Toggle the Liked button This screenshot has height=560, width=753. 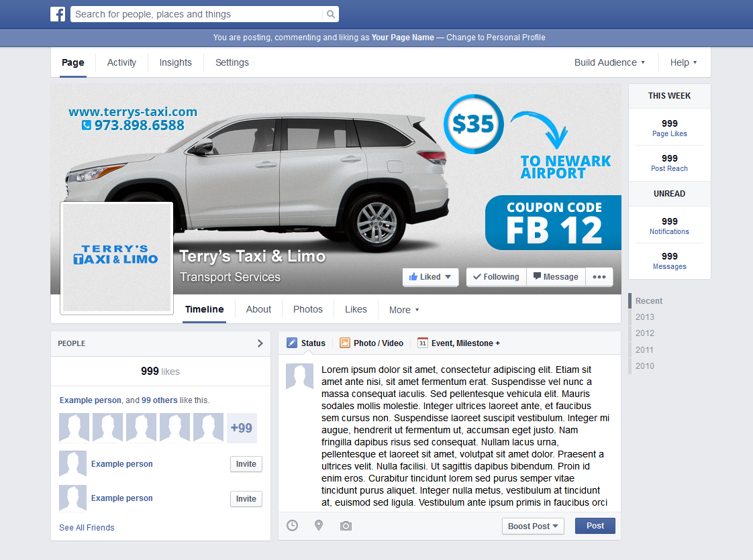tap(430, 277)
